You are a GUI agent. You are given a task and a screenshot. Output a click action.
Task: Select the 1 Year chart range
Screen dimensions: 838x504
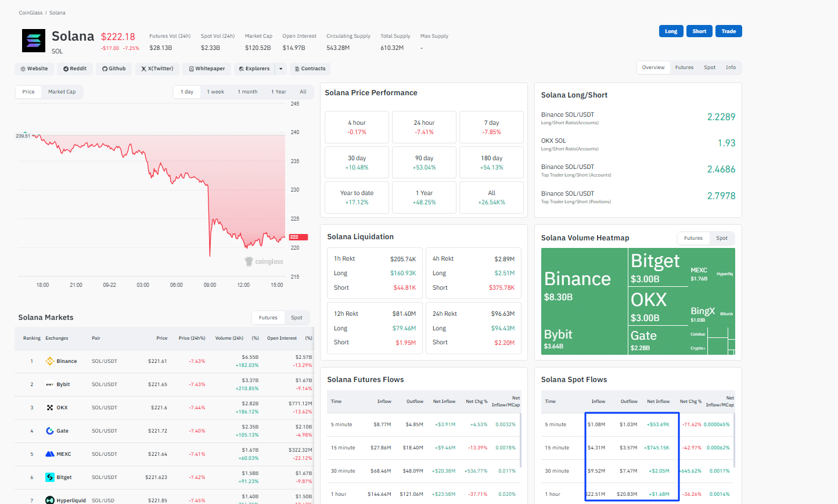[x=279, y=92]
